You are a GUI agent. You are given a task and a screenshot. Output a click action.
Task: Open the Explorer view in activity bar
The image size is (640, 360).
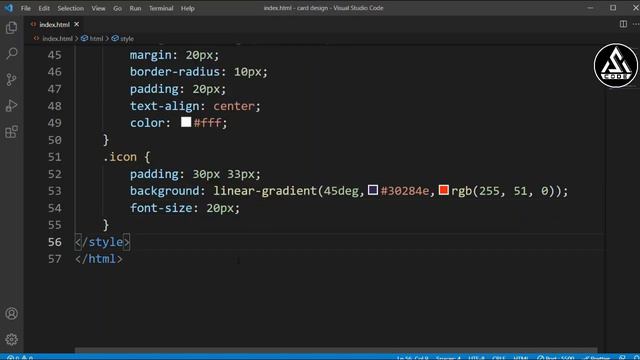[11, 27]
